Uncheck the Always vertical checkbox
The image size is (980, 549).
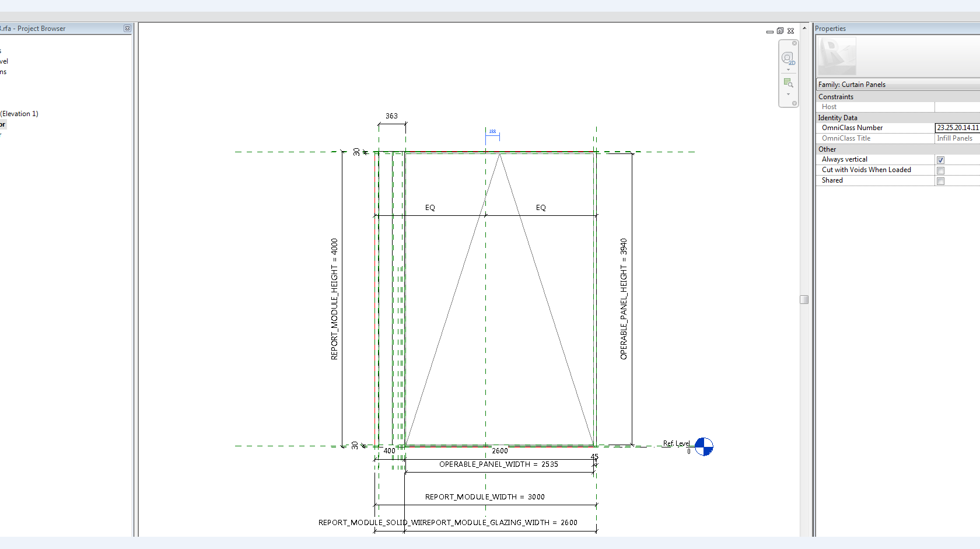(x=940, y=160)
